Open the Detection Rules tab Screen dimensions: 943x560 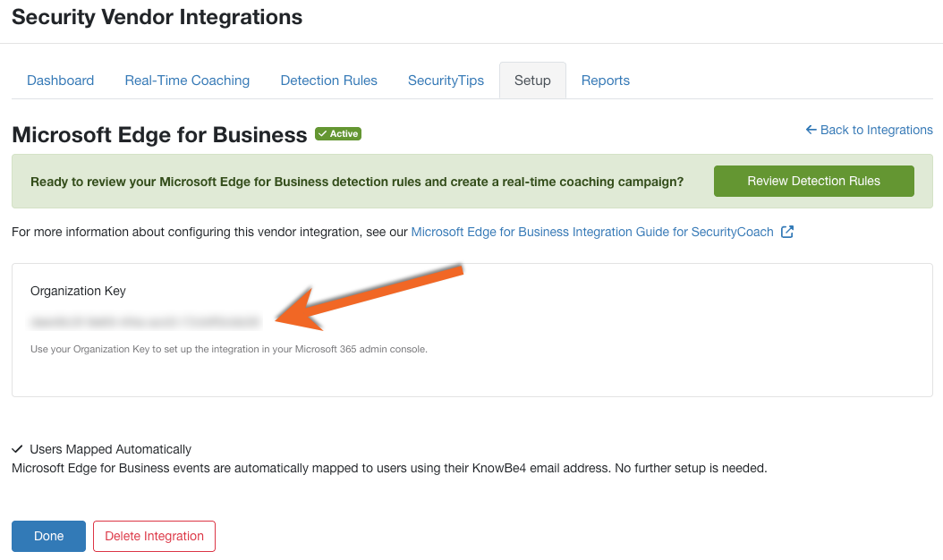click(x=328, y=81)
